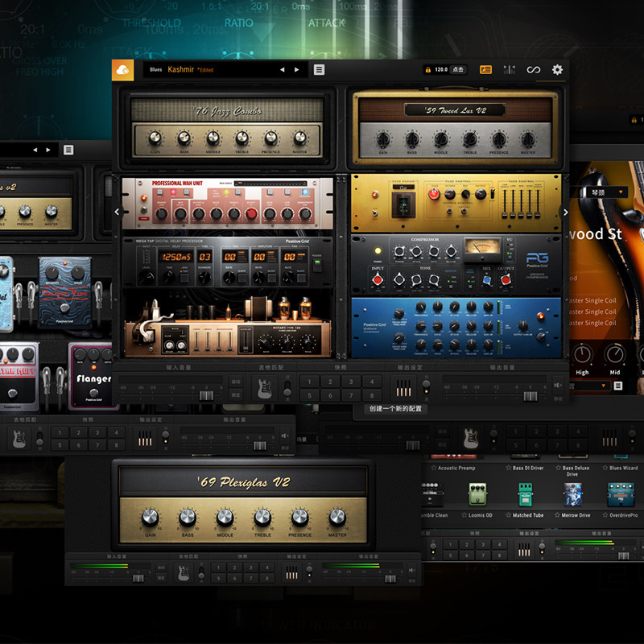Click the blue Mix knob on compressor

click(x=487, y=280)
